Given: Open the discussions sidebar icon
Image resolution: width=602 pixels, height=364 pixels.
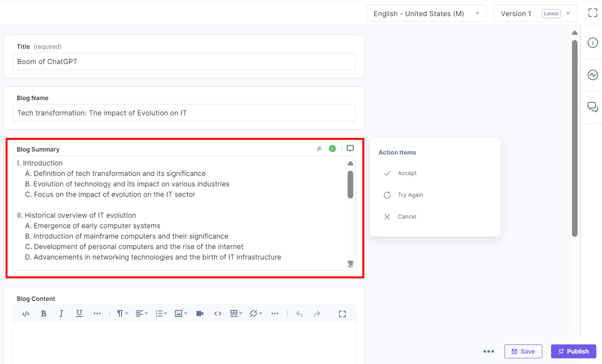Looking at the screenshot, I should click(x=592, y=107).
